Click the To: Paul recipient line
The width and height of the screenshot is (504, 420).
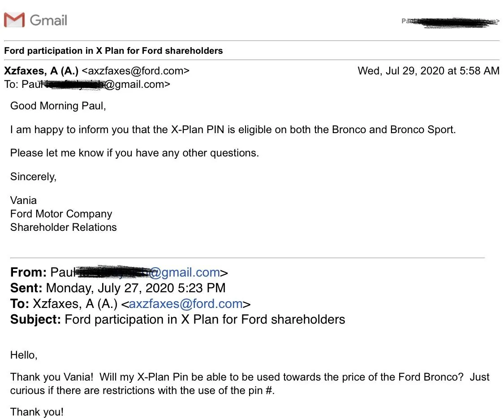(x=87, y=84)
